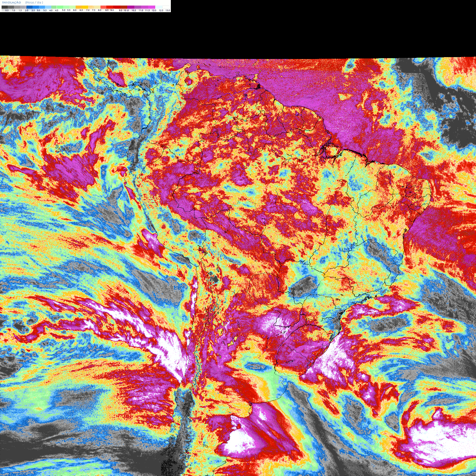Screen dimensions: 476x476
Task: Click the '(Horas / dia)' unit label
Action: 34,3
